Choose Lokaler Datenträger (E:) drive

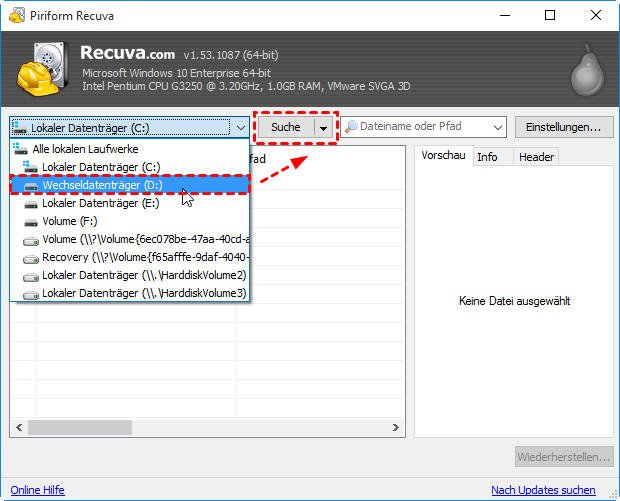[130, 203]
